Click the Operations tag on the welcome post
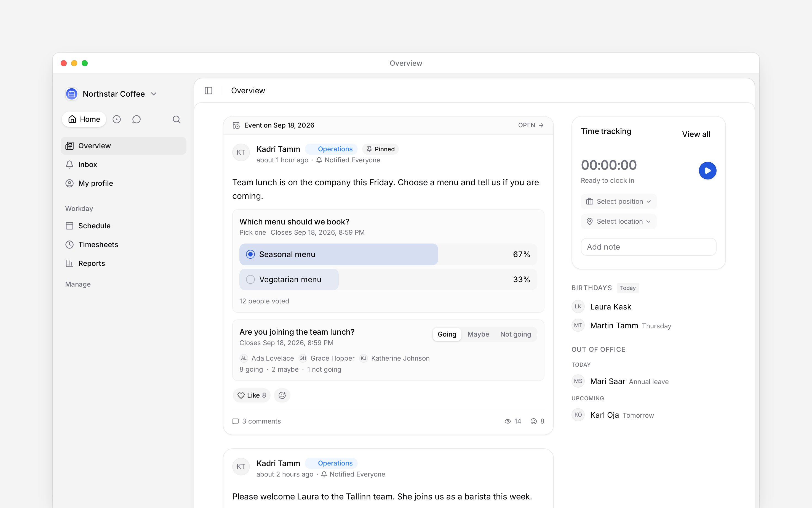Screen dimensions: 812x508 tap(331, 463)
